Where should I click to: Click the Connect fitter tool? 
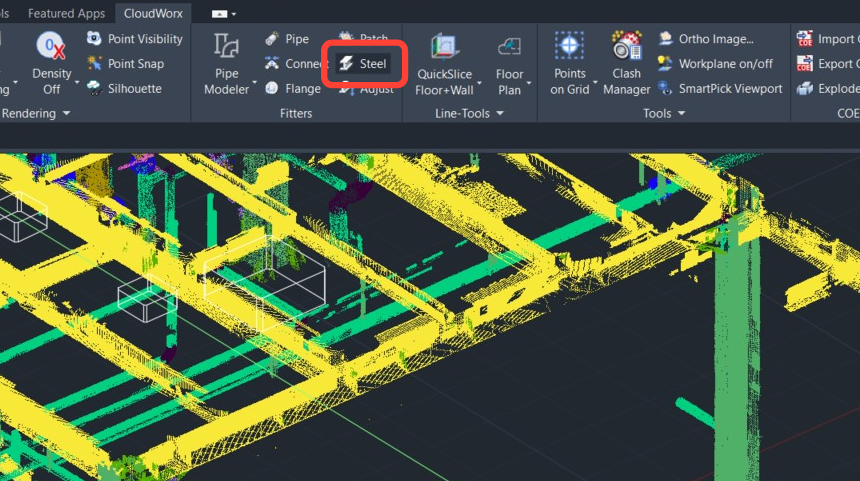[296, 64]
